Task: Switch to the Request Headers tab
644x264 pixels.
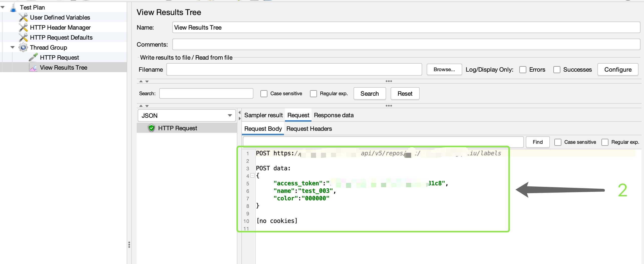Action: click(309, 129)
